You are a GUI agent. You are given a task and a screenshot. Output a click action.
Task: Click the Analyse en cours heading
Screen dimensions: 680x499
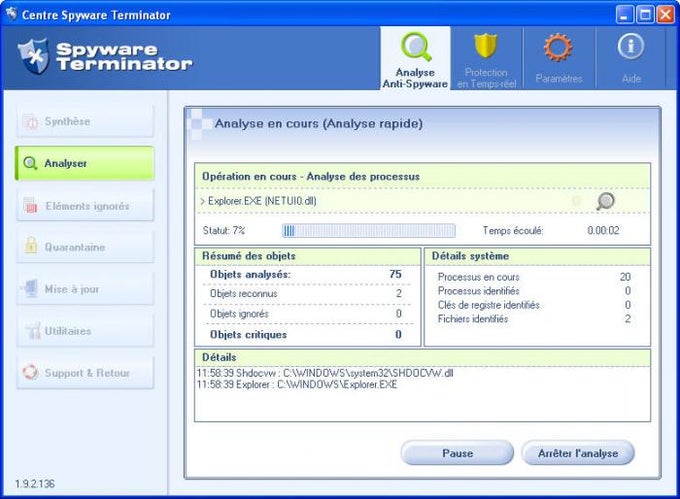(x=319, y=124)
